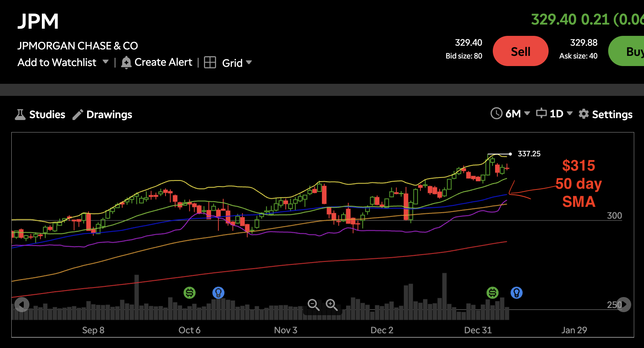Click the 337.25 high price label
Image resolution: width=644 pixels, height=348 pixels.
529,154
